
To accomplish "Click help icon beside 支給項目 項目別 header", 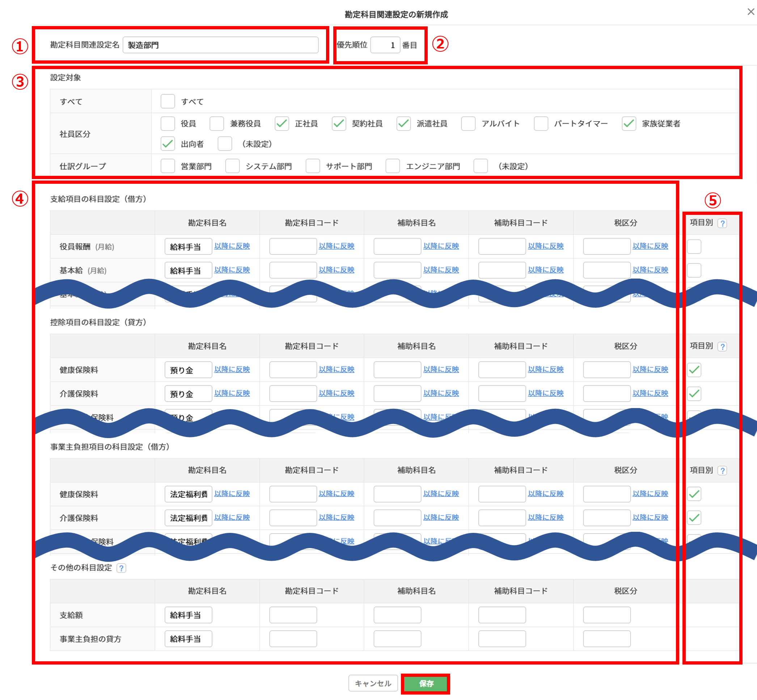I will click(x=722, y=223).
